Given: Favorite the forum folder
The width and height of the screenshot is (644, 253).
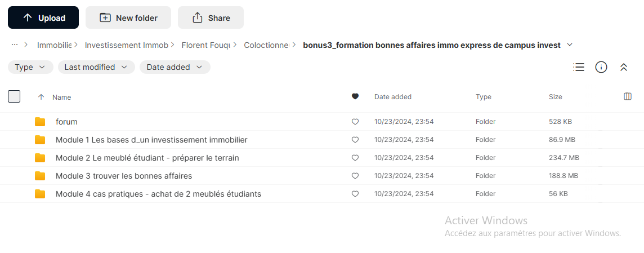Looking at the screenshot, I should click(355, 122).
